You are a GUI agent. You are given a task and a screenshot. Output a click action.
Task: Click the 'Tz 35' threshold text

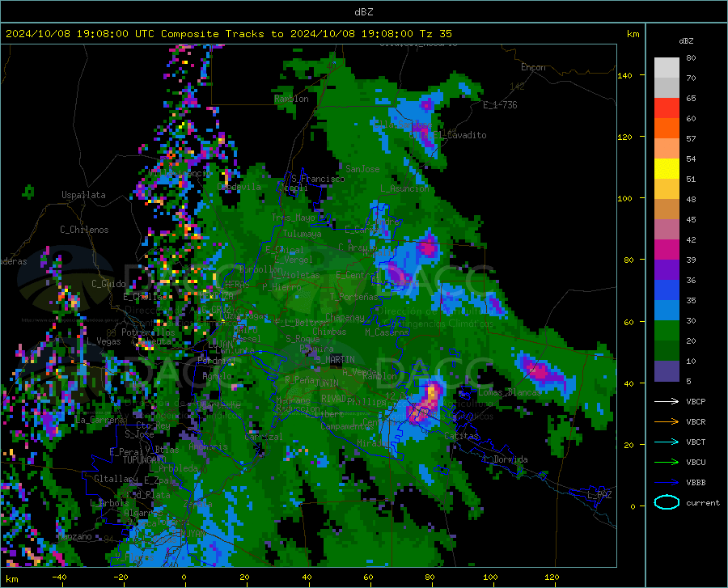[435, 34]
